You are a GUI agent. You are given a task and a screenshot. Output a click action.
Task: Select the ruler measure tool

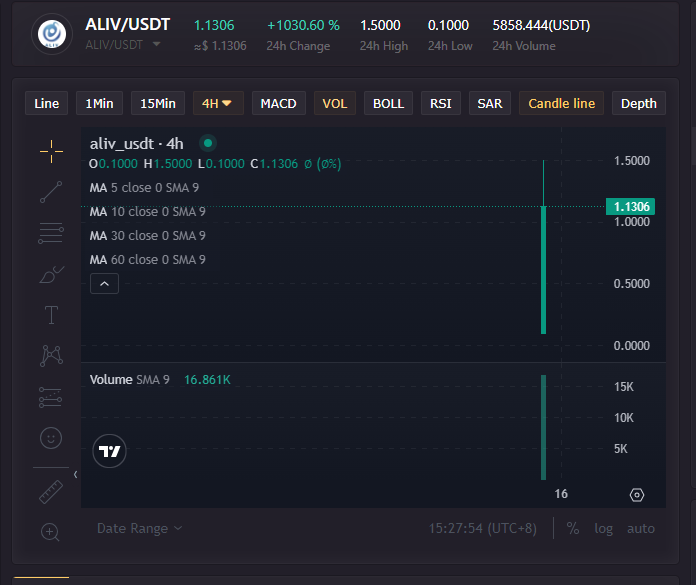click(51, 492)
